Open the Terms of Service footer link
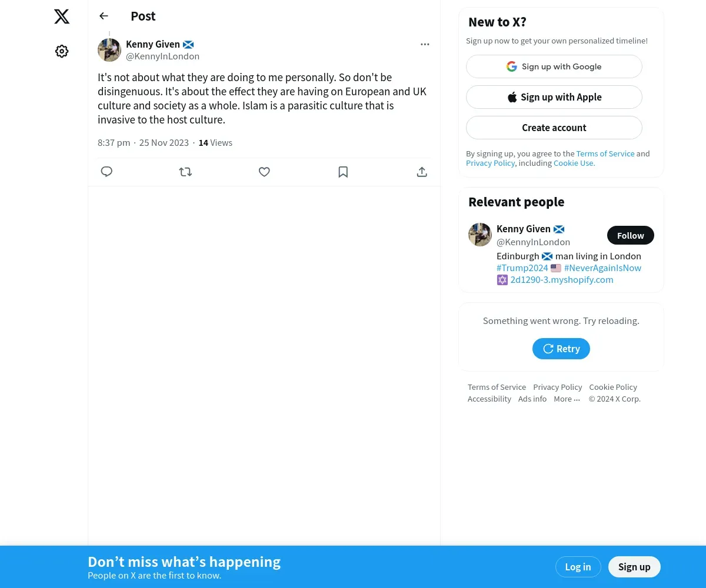The width and height of the screenshot is (706, 588). point(497,387)
